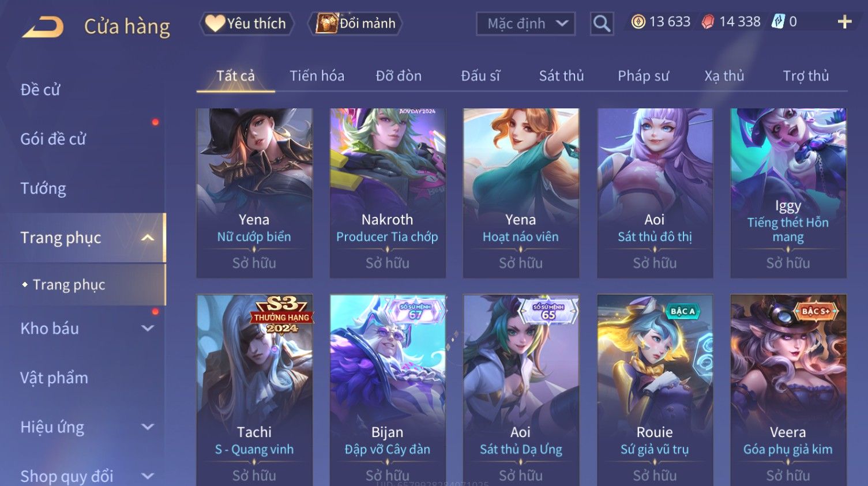Switch to the Tiến hóa tab
This screenshot has width=868, height=486.
[317, 76]
